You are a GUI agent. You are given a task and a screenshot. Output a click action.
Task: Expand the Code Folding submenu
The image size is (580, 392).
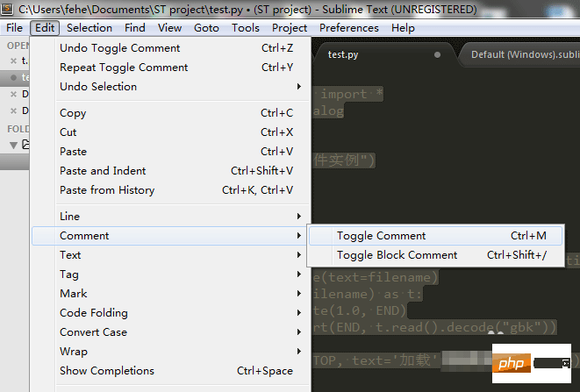pyautogui.click(x=170, y=312)
